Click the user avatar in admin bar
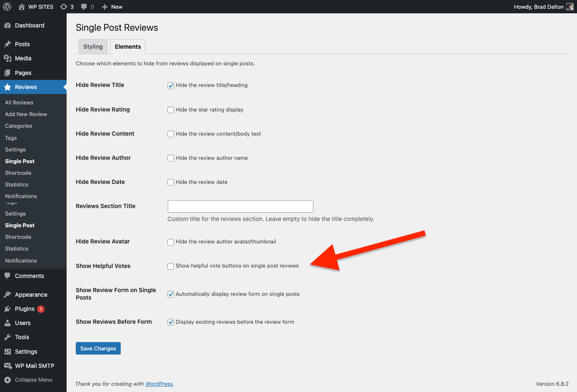577x392 pixels. tap(570, 7)
